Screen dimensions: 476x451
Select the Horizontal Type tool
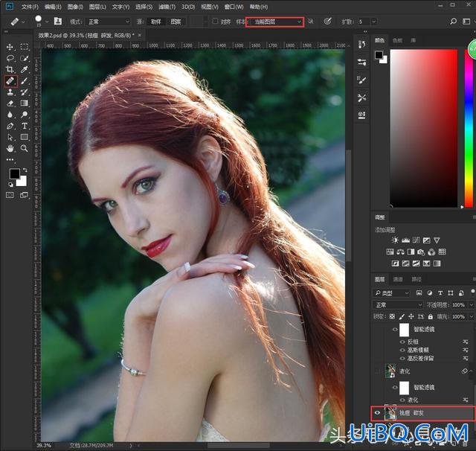pos(25,126)
